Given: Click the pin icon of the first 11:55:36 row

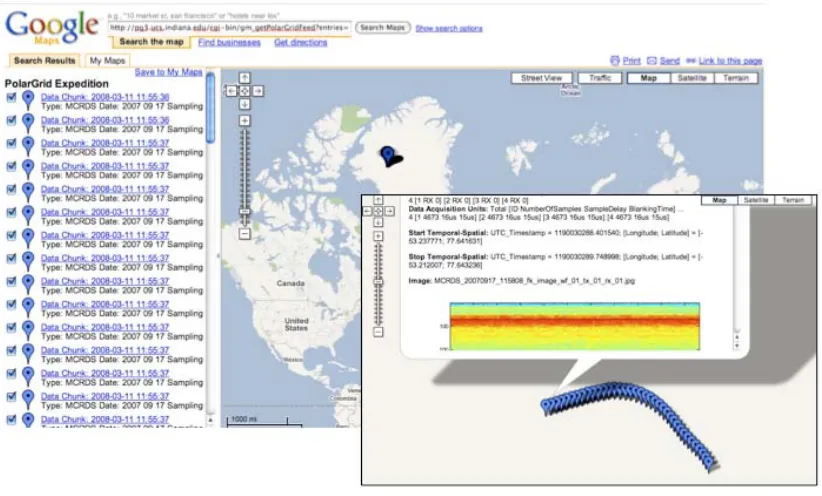Looking at the screenshot, I should tap(28, 100).
